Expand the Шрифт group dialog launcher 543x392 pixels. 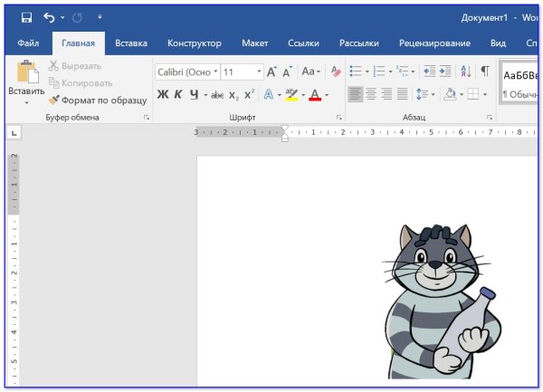tap(339, 118)
